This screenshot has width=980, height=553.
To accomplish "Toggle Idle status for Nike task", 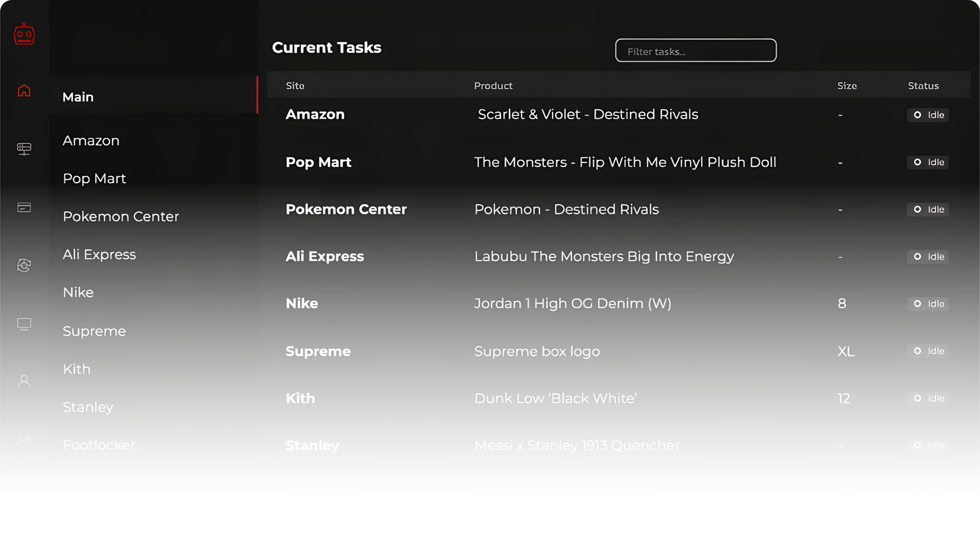I will pos(928,304).
